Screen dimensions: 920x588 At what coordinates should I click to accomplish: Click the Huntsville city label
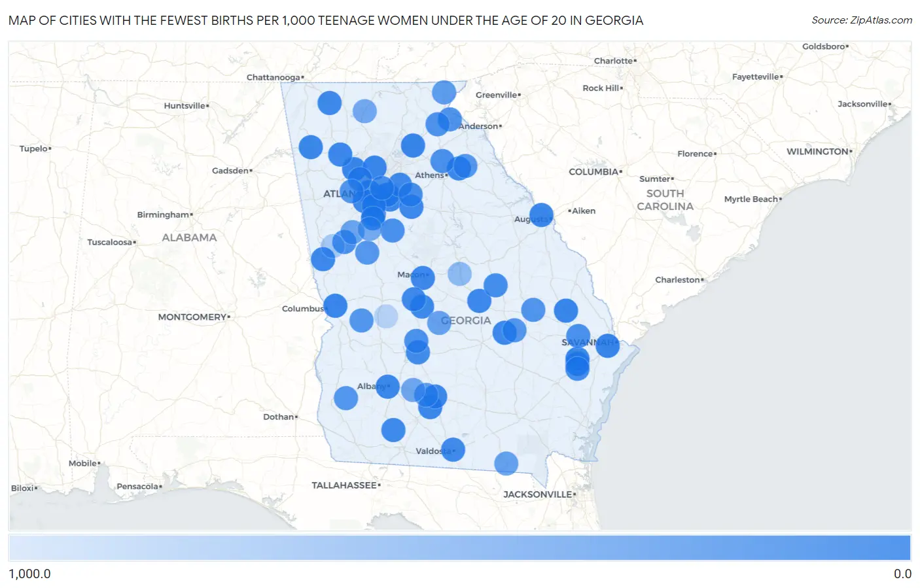point(185,105)
